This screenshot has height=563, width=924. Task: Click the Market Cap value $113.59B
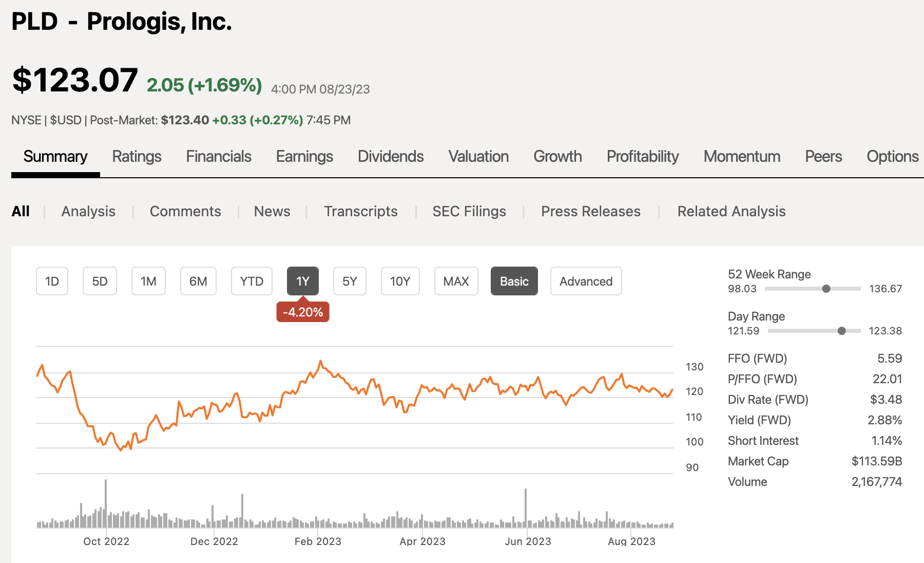(877, 461)
